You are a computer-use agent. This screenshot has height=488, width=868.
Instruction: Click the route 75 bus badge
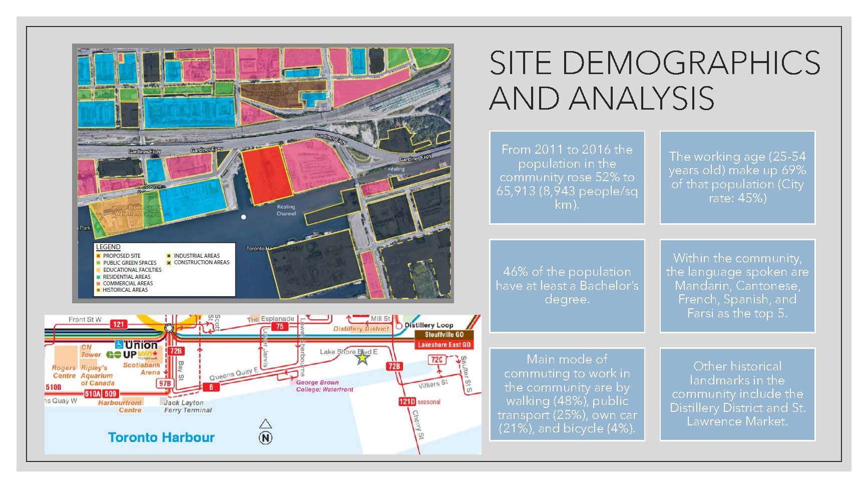pos(280,326)
